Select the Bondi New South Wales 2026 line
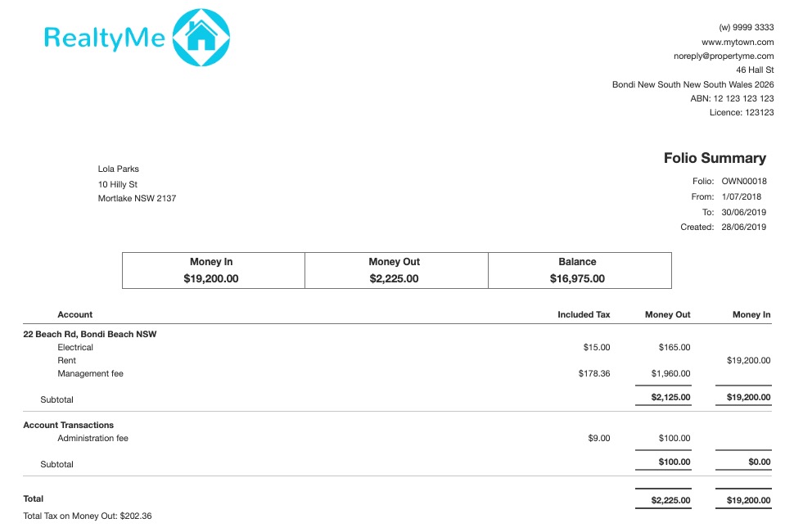 [693, 84]
